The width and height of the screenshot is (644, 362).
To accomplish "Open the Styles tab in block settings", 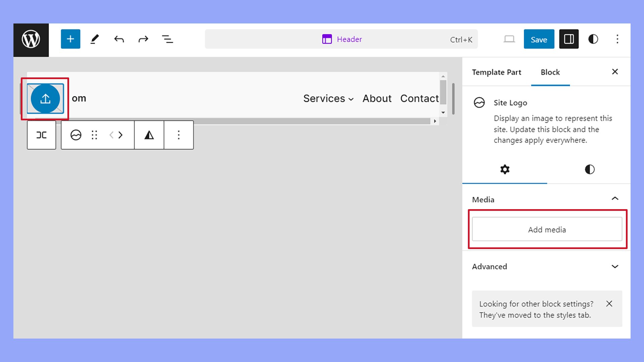I will point(589,169).
